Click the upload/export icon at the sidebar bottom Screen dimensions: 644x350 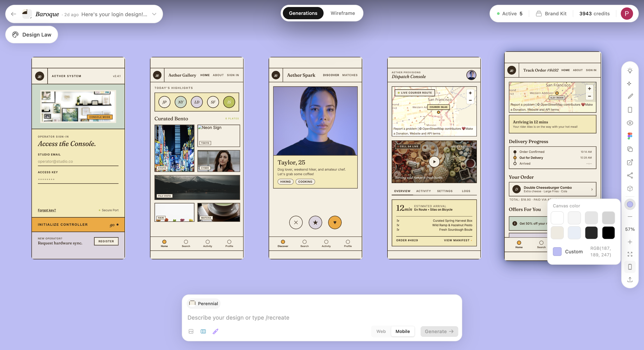point(630,279)
